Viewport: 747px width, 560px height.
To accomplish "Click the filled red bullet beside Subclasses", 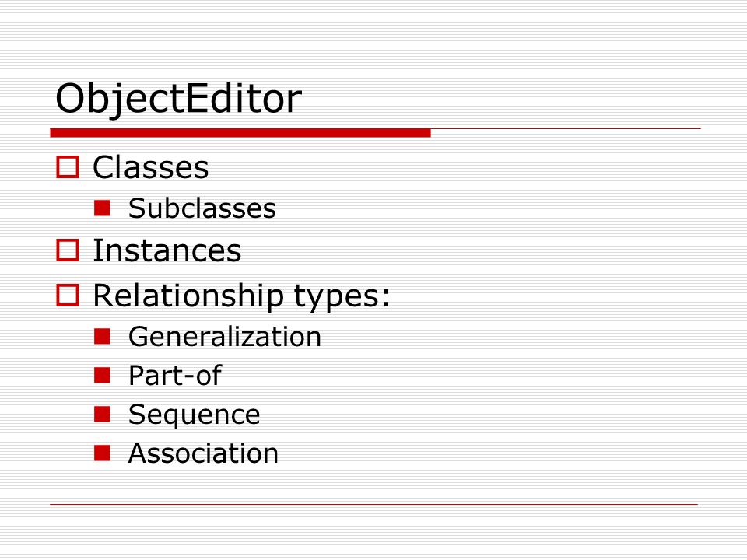I will point(102,208).
